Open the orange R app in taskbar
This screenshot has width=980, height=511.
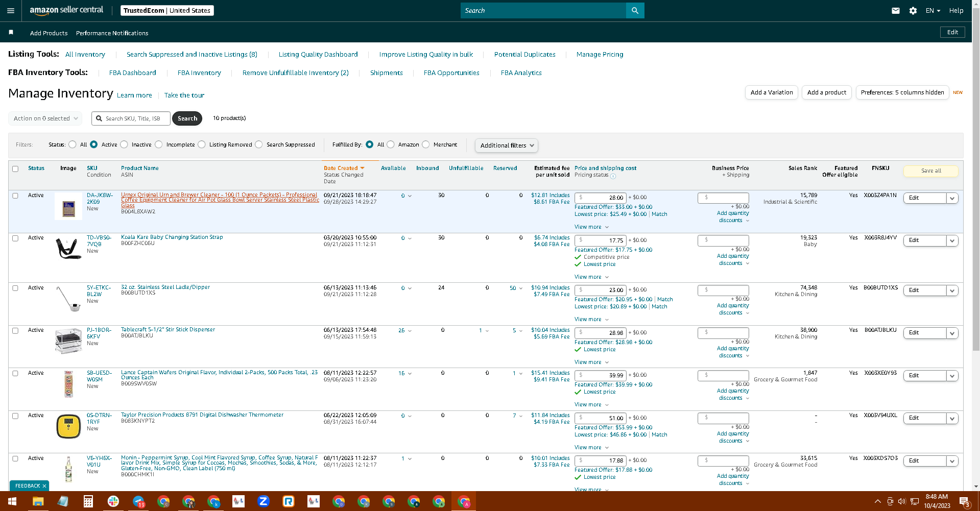tap(289, 501)
